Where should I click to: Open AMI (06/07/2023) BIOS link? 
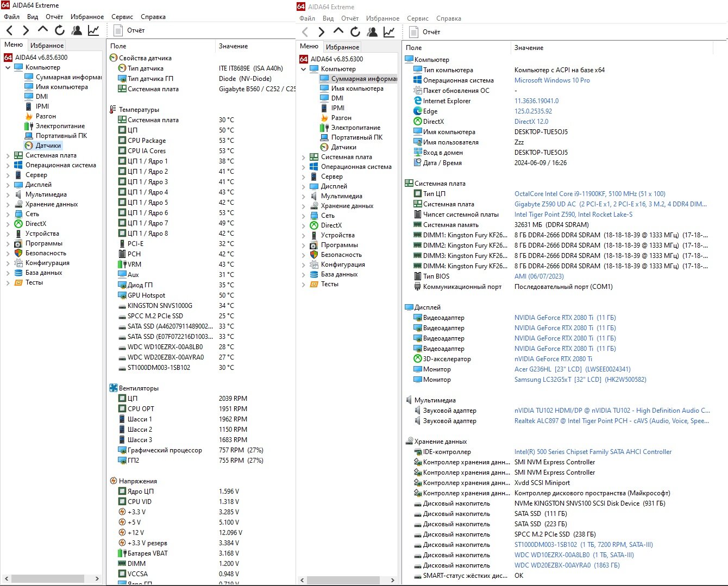(539, 276)
